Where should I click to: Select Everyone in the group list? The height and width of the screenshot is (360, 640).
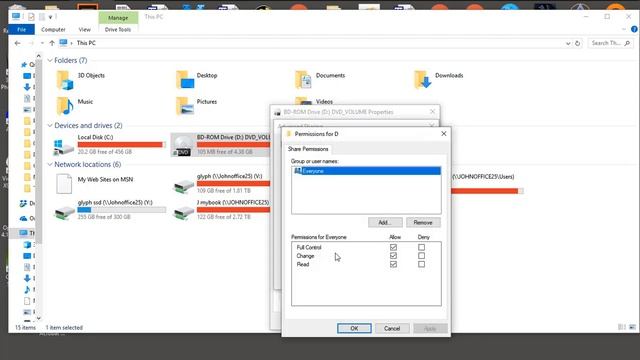[367, 171]
